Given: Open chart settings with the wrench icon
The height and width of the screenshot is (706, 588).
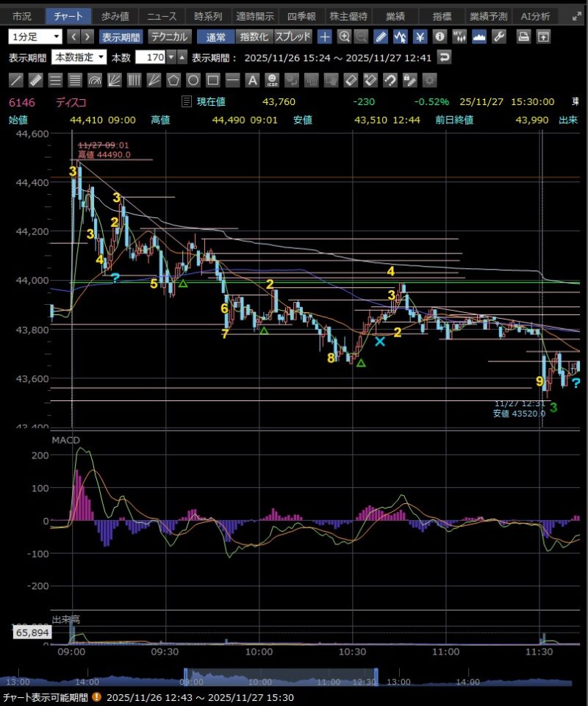Looking at the screenshot, I should tap(499, 36).
